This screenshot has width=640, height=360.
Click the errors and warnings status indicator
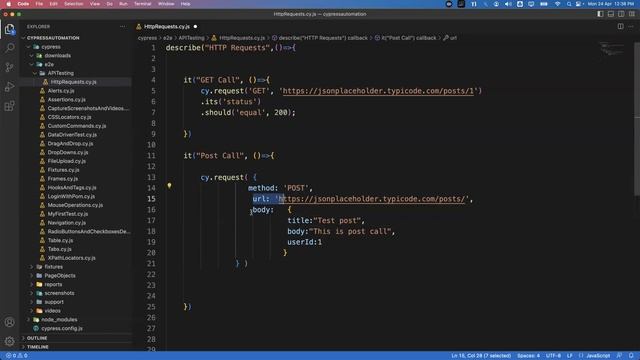click(16, 356)
